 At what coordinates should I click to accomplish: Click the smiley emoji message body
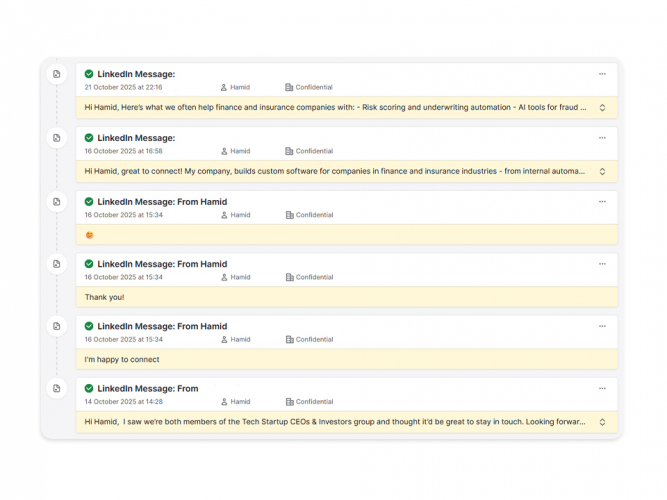point(89,235)
